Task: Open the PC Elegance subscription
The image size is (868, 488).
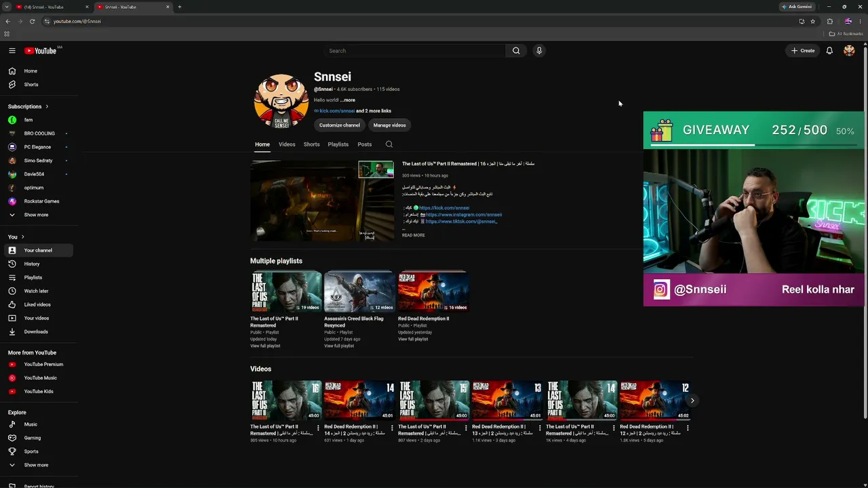Action: [38, 147]
